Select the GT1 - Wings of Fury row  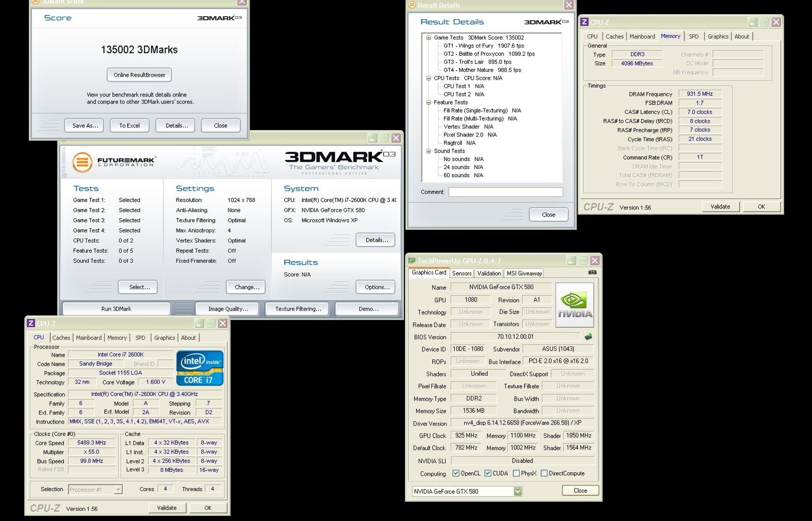click(x=484, y=46)
